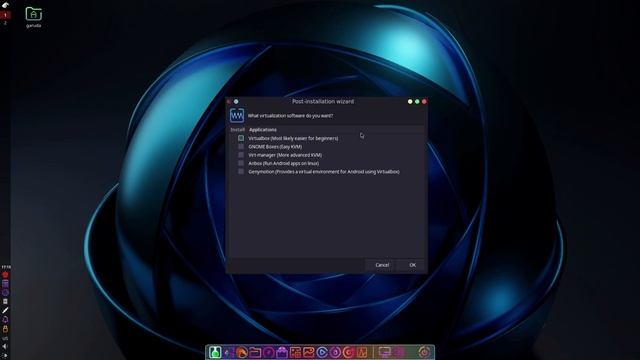The height and width of the screenshot is (360, 640).
Task: Open the purple droplet circle icon in dock
Action: (335, 352)
